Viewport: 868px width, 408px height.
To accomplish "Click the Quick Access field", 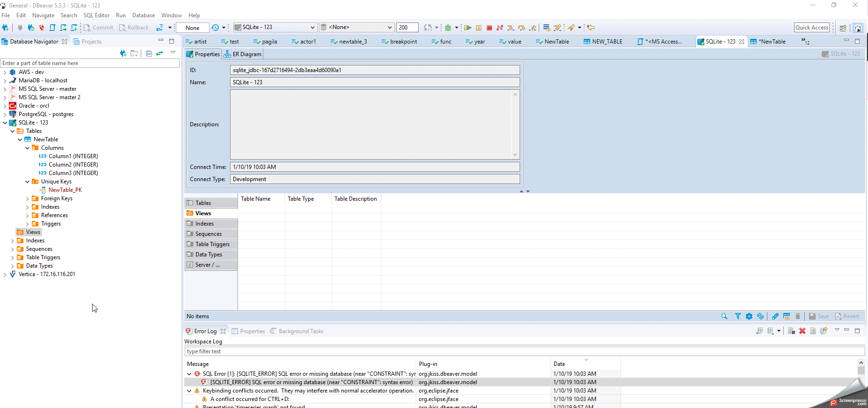I will (812, 28).
